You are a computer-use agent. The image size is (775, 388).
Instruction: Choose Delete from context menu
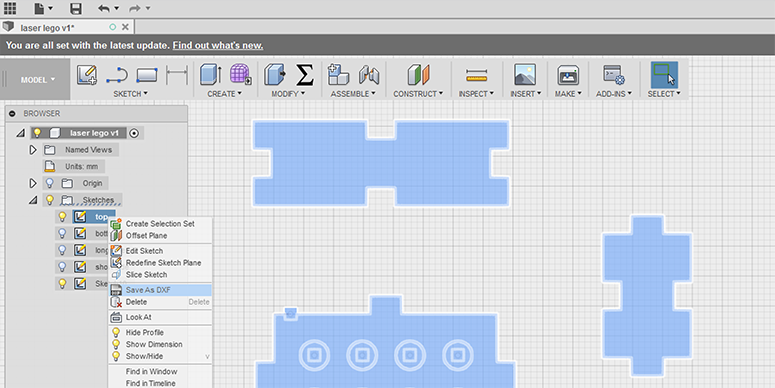coord(160,302)
